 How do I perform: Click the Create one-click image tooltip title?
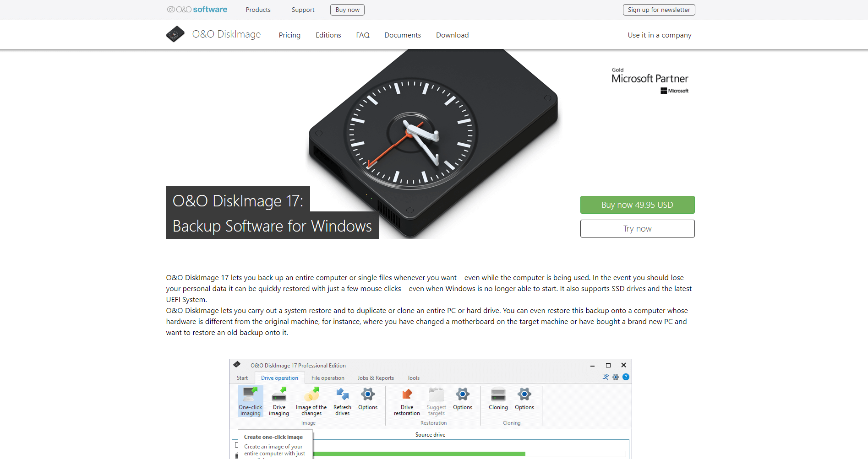tap(273, 437)
